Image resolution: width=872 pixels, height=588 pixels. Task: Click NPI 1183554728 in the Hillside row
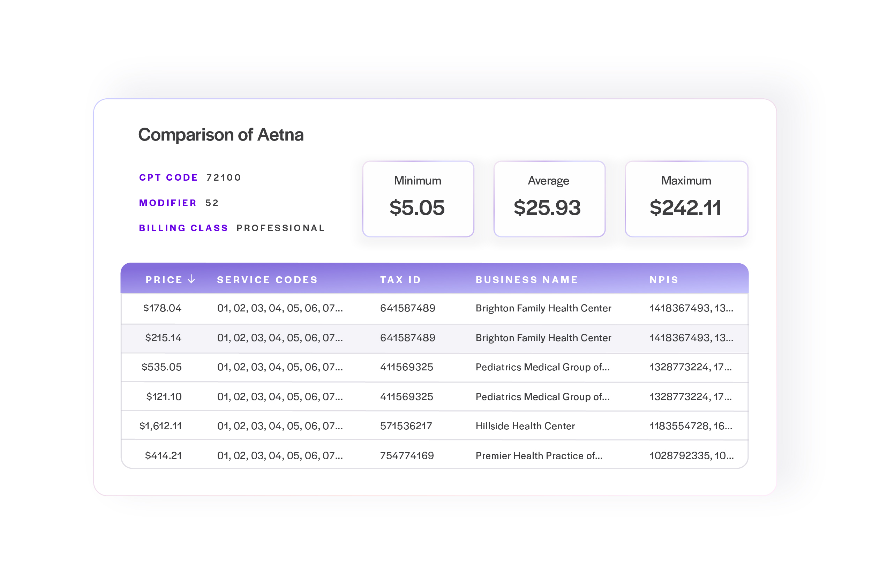click(691, 426)
